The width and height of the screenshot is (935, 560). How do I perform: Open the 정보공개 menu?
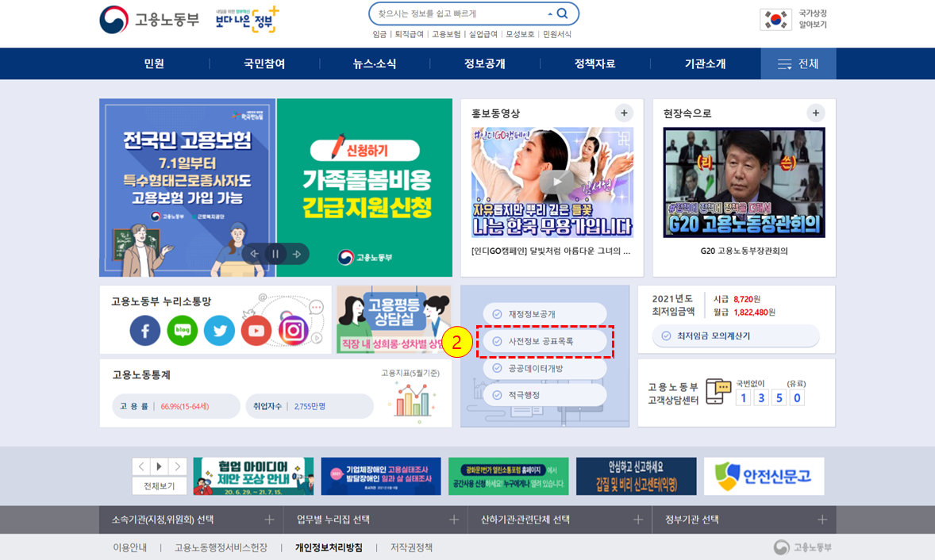pyautogui.click(x=485, y=63)
